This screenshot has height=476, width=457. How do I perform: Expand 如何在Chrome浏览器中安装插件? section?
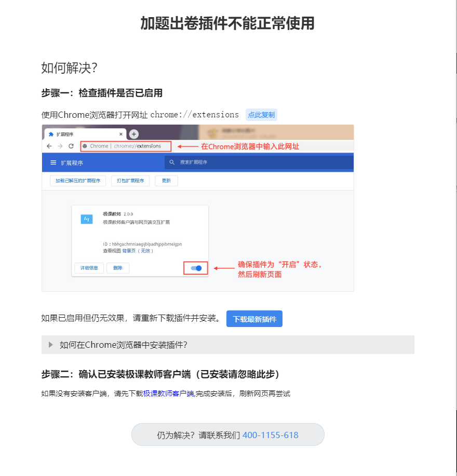tap(228, 345)
